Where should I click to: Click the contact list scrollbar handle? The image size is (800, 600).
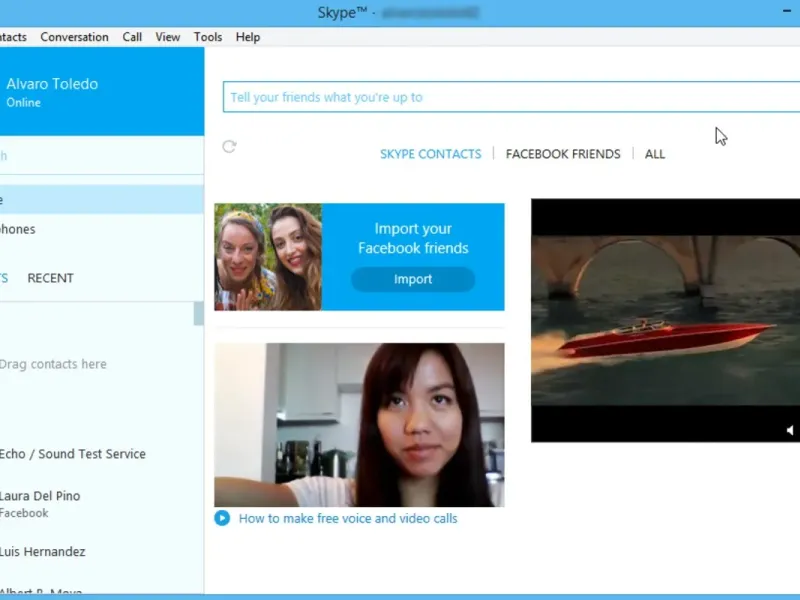(x=198, y=313)
